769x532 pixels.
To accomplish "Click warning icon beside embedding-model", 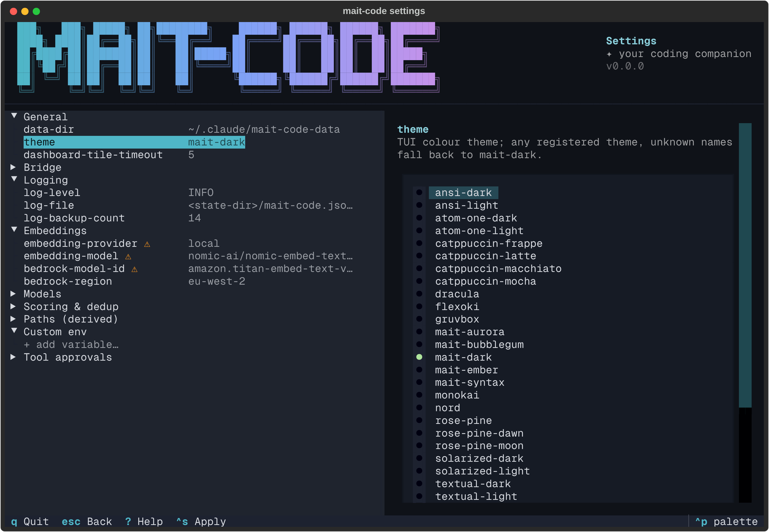I will pos(128,257).
